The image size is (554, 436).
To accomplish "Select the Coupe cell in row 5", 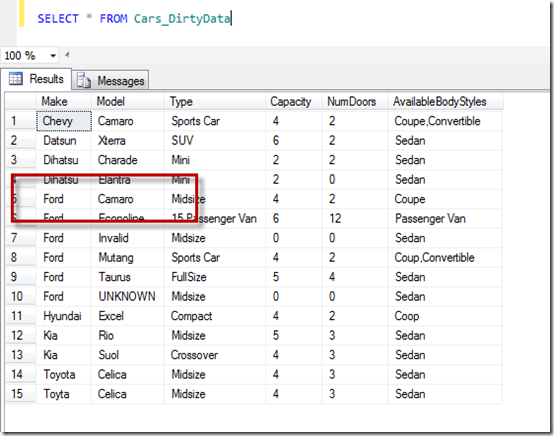I will click(x=445, y=199).
